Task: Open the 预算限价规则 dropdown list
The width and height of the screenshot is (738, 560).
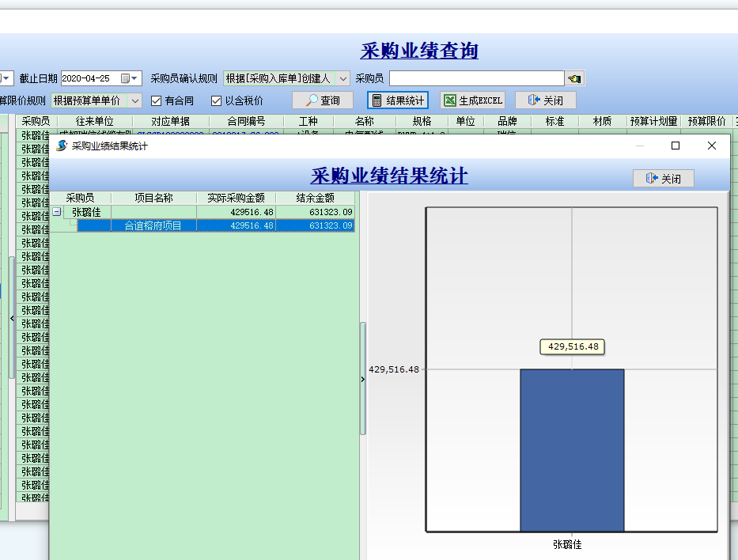Action: click(x=134, y=101)
